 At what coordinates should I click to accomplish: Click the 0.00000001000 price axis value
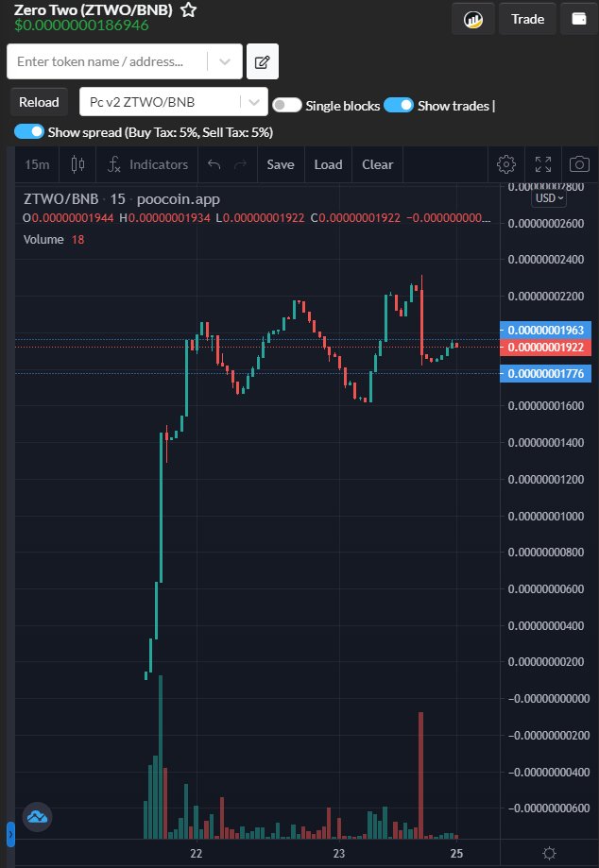click(546, 516)
